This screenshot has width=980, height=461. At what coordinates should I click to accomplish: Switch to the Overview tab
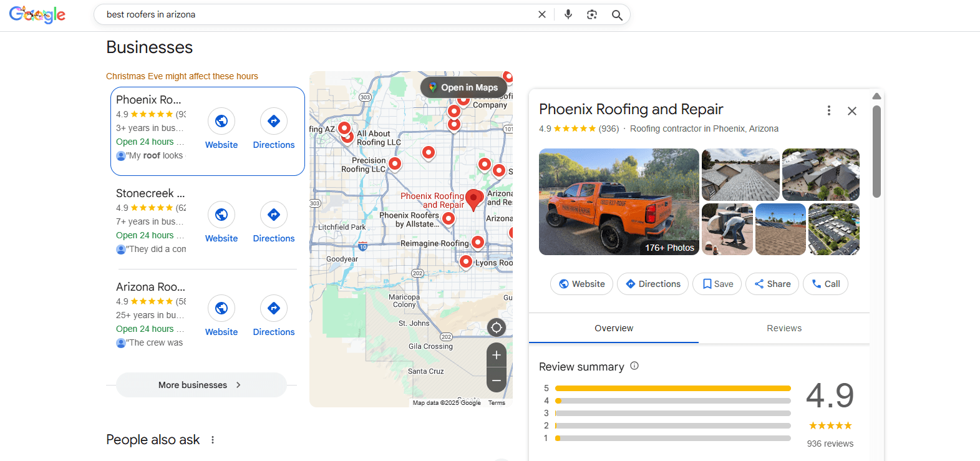[614, 328]
